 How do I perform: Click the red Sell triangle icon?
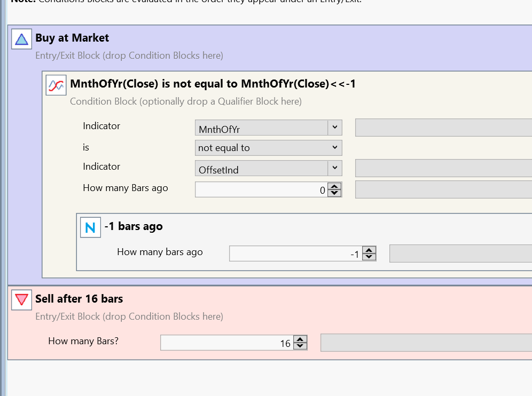tap(21, 300)
